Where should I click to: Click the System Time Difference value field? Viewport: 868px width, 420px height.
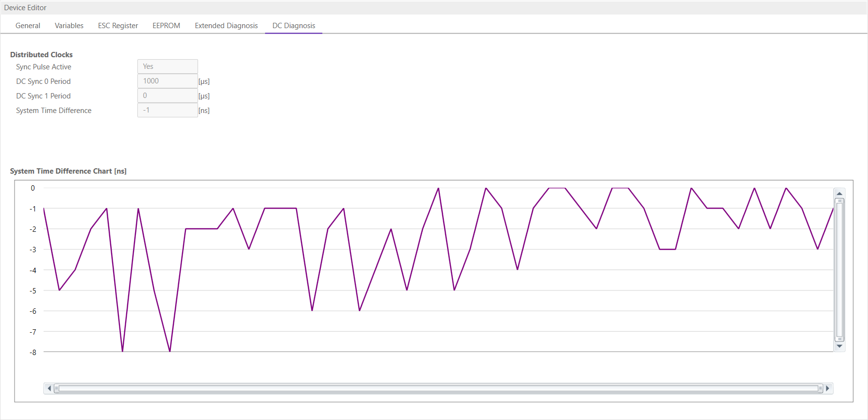[x=167, y=110]
